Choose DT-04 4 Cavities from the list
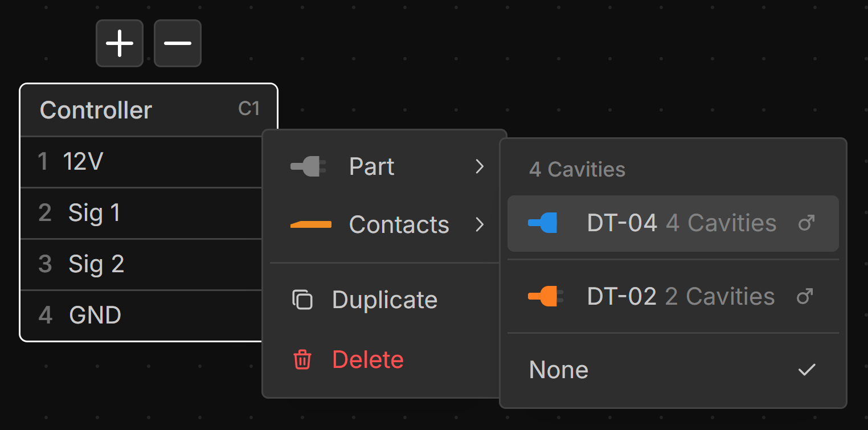The width and height of the screenshot is (868, 430). coord(681,223)
